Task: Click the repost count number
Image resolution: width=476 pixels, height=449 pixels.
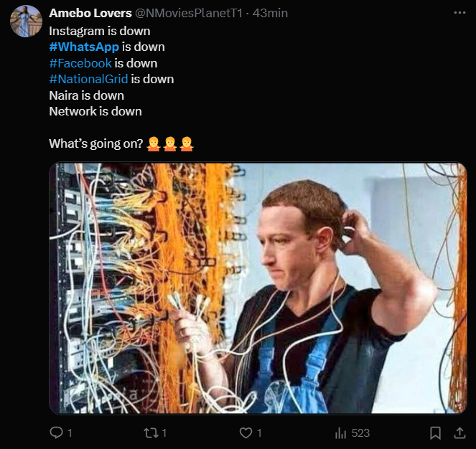Action: tap(164, 433)
